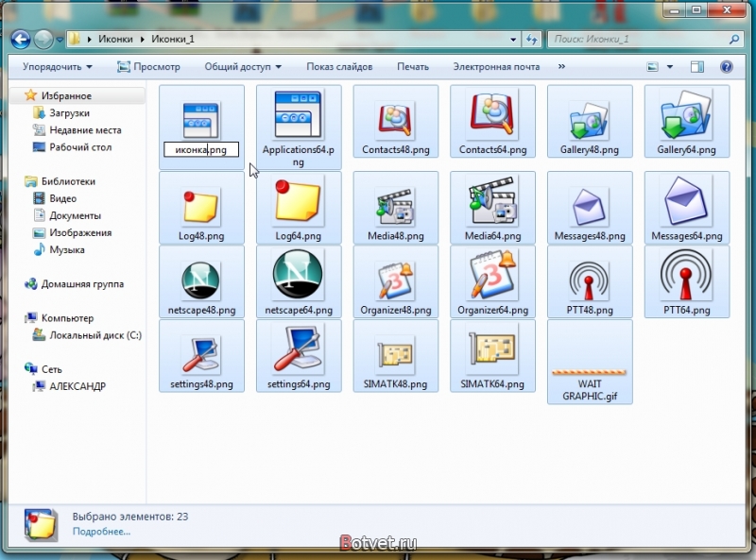Click the Показ слайдов toolbar item
756x560 pixels.
339,67
